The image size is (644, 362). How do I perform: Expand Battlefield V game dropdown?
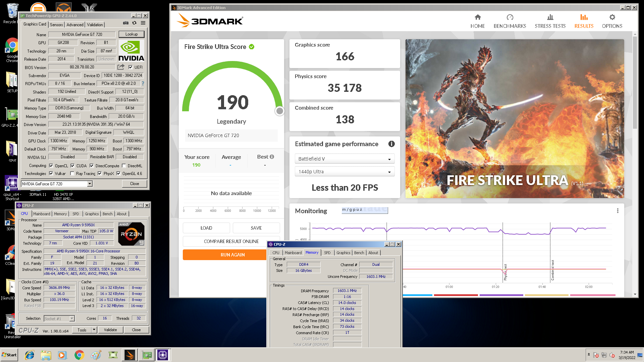344,159
